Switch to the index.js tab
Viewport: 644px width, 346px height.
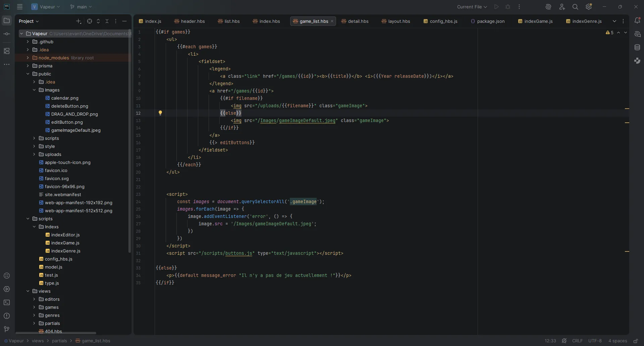pyautogui.click(x=150, y=21)
